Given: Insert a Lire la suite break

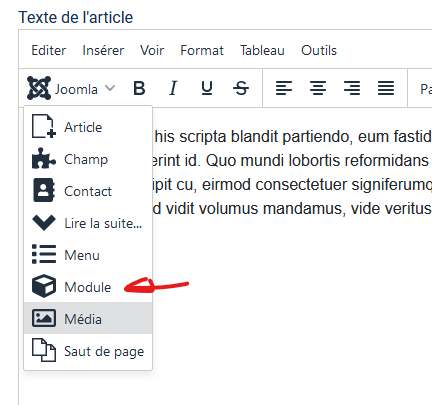Looking at the screenshot, I should point(88,223).
